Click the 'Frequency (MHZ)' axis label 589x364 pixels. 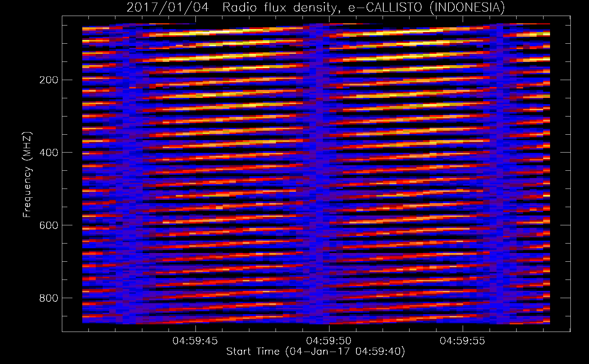(x=27, y=175)
